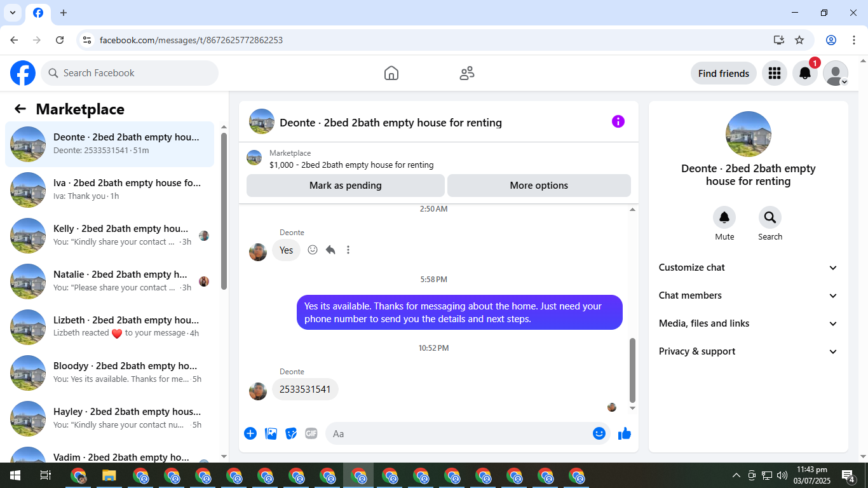View site information icon in address bar
Screen dimensions: 868x488
click(87, 40)
